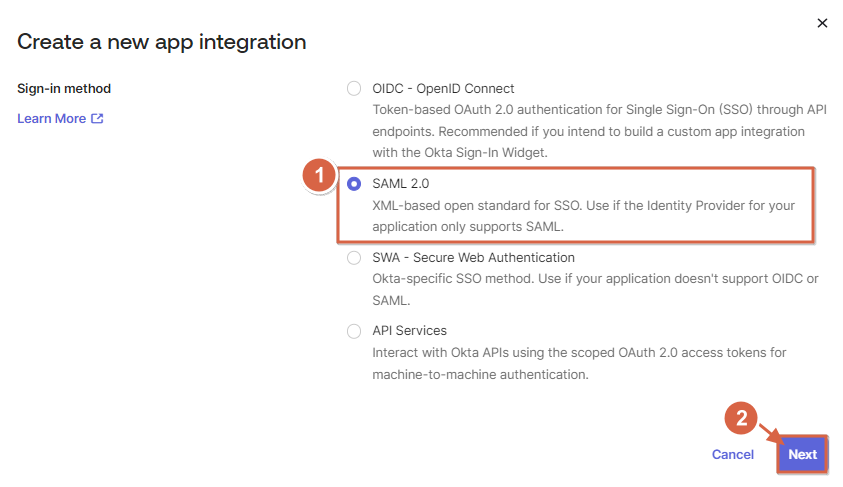Click the external link icon beside Learn More
The height and width of the screenshot is (487, 843).
coord(97,118)
